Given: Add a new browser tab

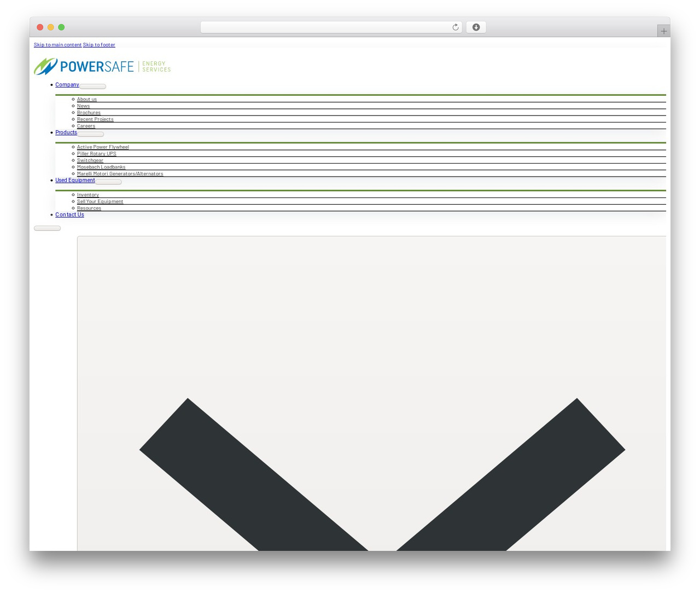Looking at the screenshot, I should [x=663, y=31].
